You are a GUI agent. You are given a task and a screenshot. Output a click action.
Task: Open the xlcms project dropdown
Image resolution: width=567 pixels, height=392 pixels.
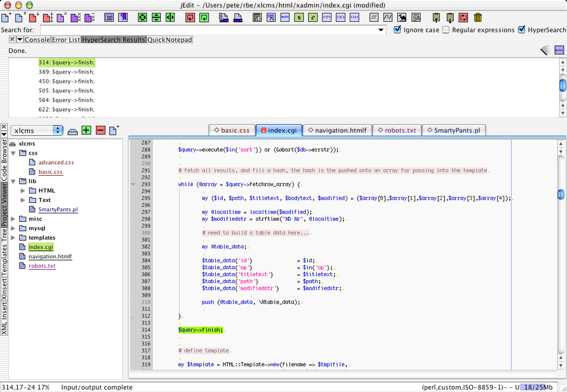pos(37,131)
